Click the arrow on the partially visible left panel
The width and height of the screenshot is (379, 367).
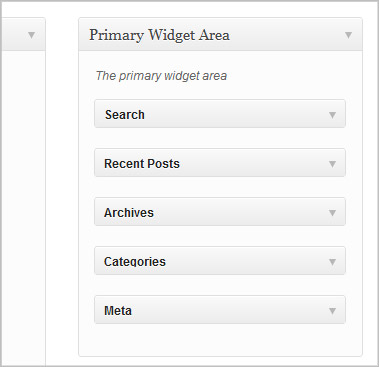point(31,35)
